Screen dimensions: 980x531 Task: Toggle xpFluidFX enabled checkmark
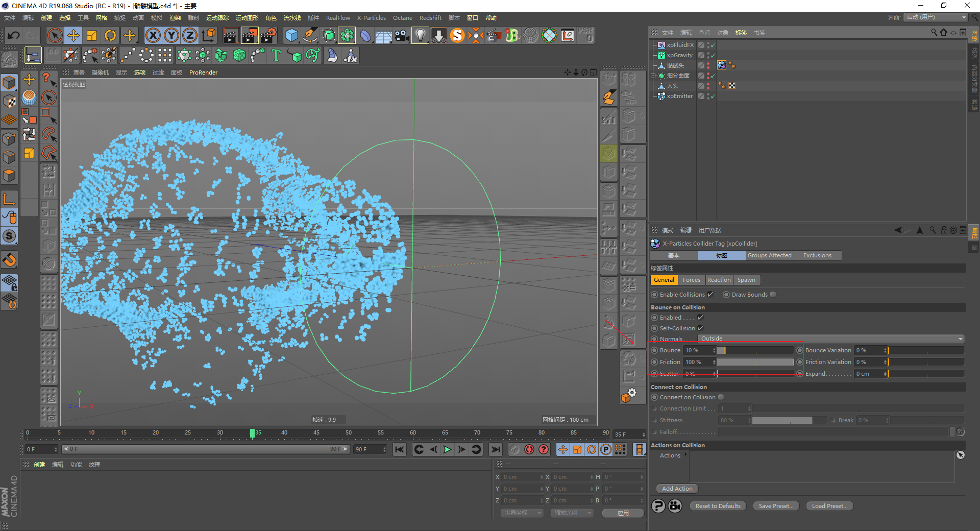[713, 45]
